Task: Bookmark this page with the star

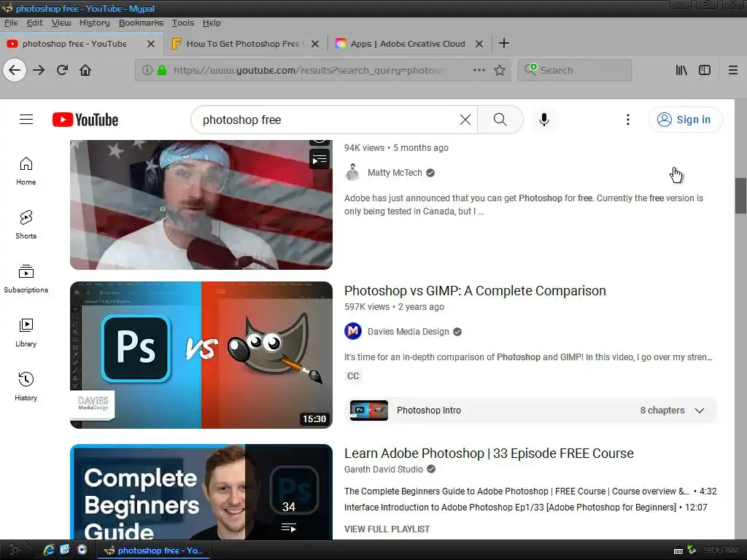Action: (499, 71)
